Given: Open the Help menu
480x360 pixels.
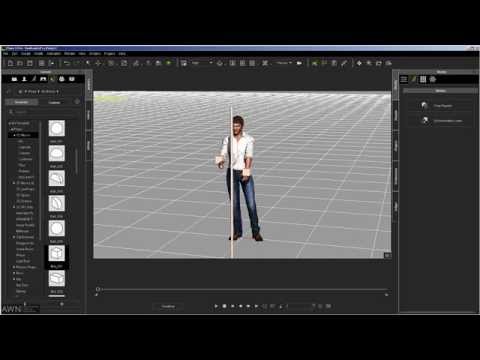Looking at the screenshot, I should (x=122, y=53).
